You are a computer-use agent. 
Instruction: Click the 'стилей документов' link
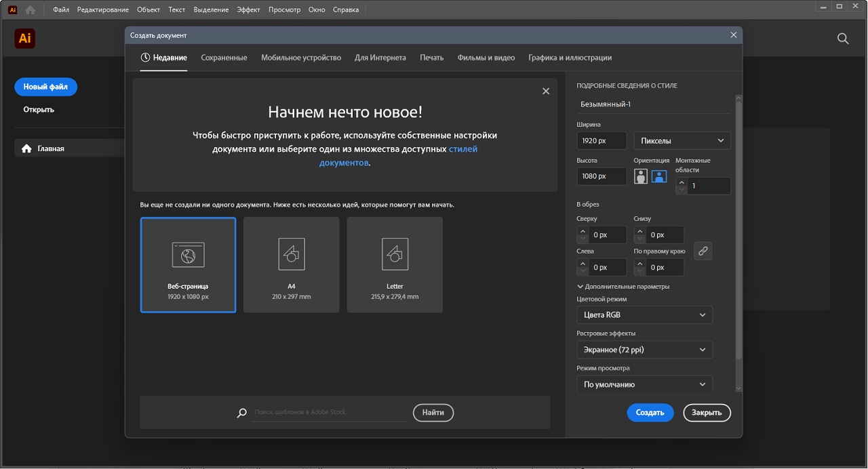pos(463,149)
